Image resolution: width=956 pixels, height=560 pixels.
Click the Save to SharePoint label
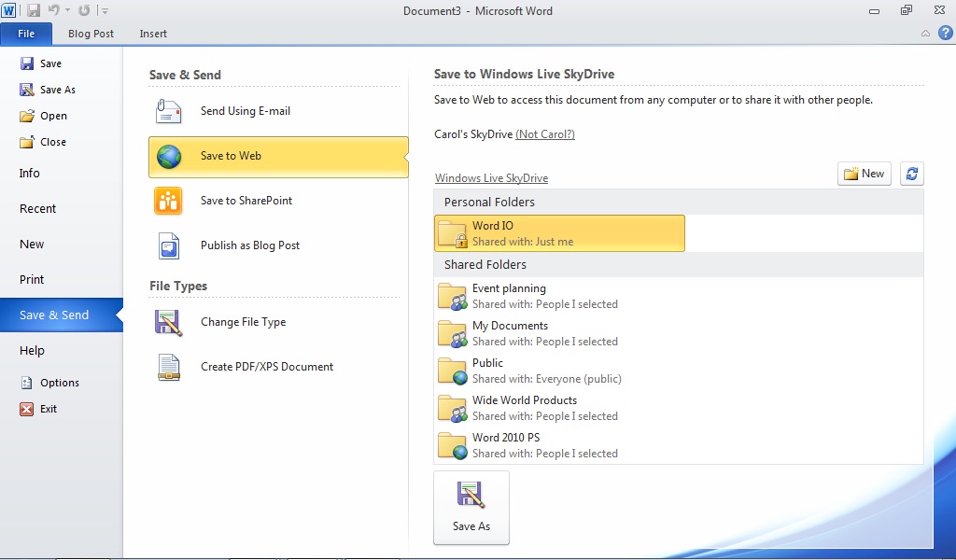[246, 201]
